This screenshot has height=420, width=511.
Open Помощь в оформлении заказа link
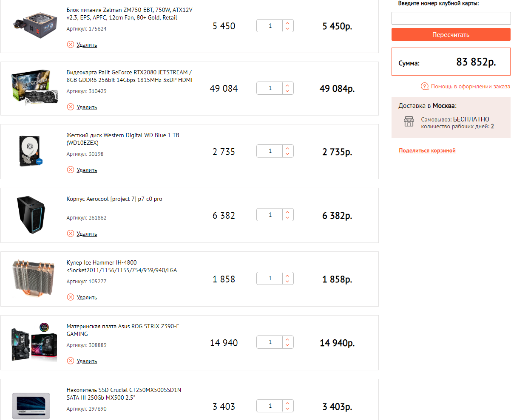click(x=470, y=87)
